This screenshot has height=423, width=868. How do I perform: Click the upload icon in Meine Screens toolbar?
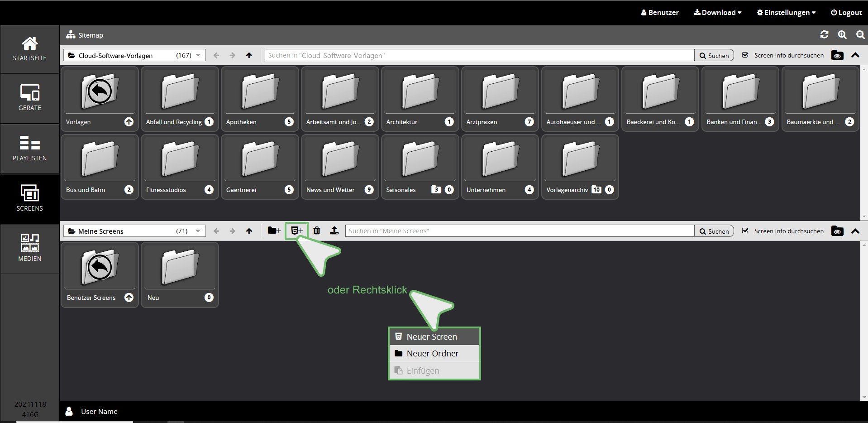point(334,231)
